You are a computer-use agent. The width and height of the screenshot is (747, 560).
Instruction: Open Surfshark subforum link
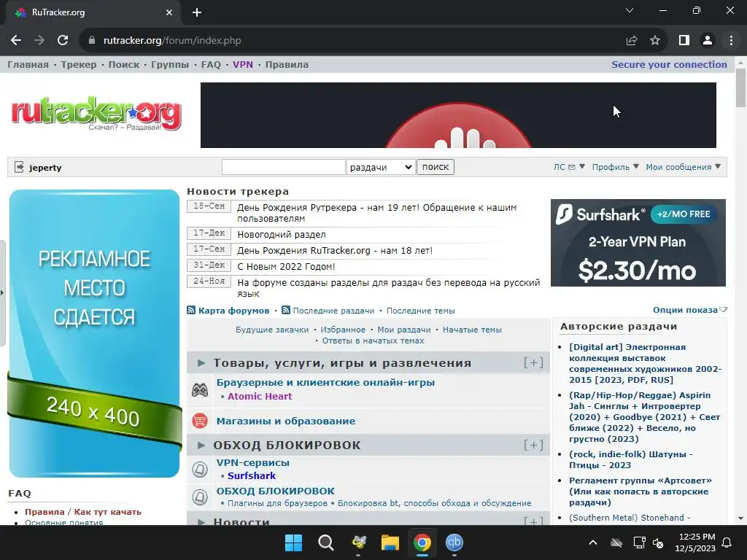[252, 475]
